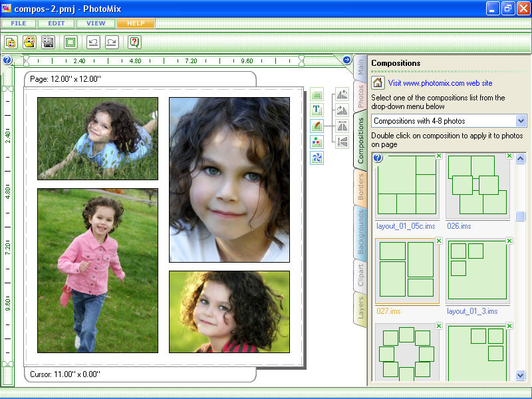The image size is (532, 399).
Task: Switch to the Layers side tab
Action: coord(360,308)
